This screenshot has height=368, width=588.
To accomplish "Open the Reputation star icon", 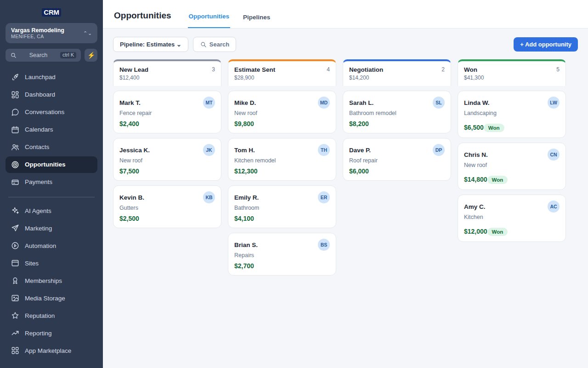I will [15, 316].
